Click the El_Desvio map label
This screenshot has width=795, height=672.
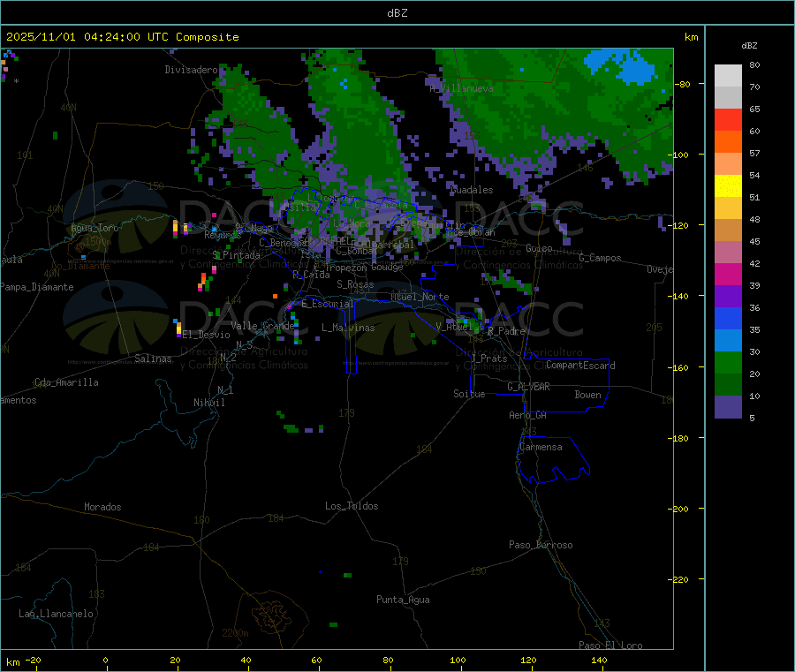(x=207, y=335)
